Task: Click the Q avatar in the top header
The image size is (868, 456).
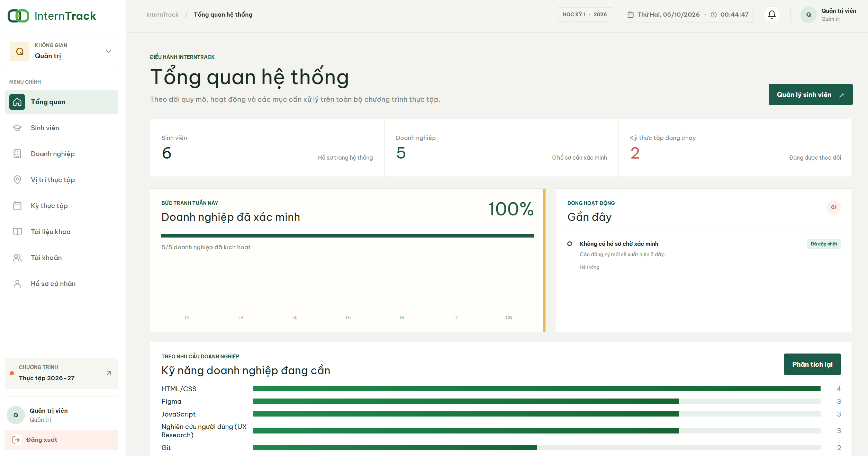Action: [x=808, y=15]
